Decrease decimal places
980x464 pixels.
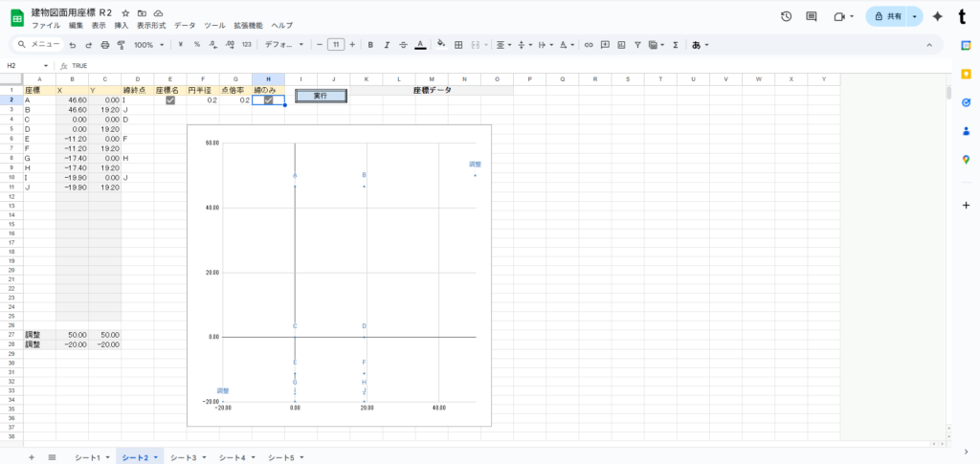pos(213,45)
